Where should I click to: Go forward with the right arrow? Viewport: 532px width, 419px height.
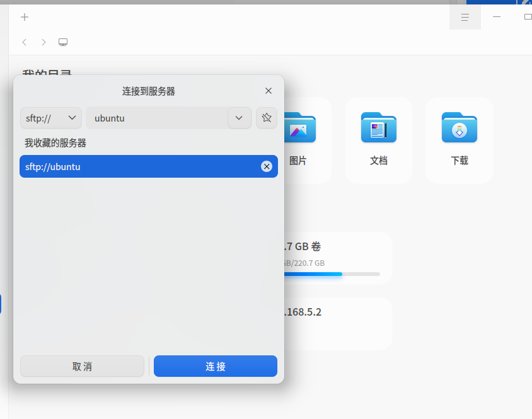43,42
